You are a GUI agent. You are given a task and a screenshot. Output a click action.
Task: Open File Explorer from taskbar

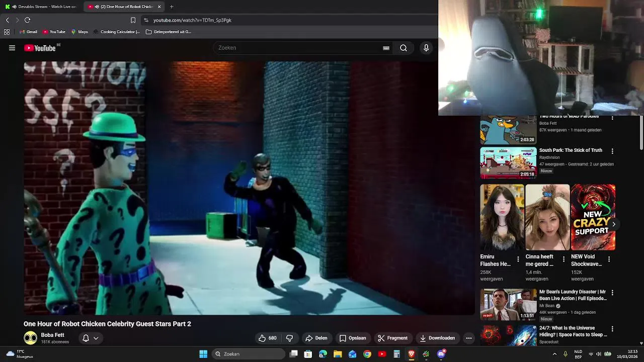click(x=338, y=354)
